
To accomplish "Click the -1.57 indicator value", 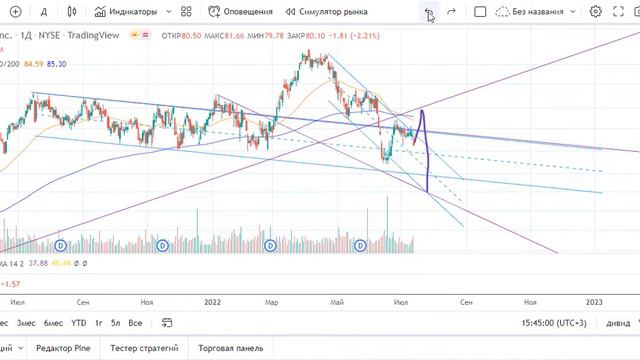I will coord(10,284).
